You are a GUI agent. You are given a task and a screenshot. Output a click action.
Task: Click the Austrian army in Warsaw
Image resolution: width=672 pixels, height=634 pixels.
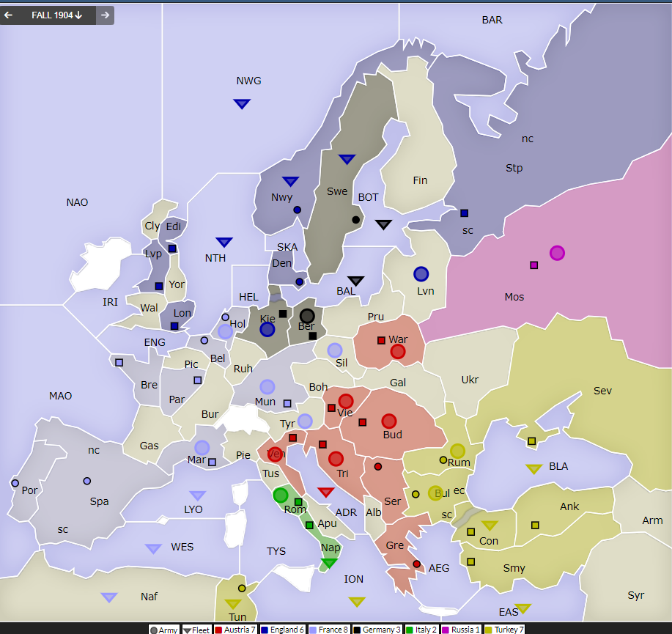398,352
